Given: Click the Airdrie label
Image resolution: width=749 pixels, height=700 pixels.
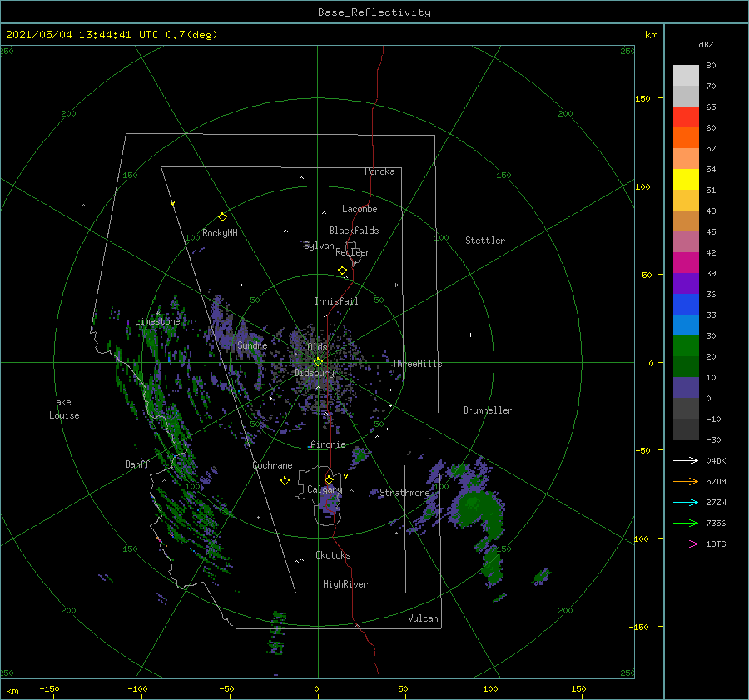Looking at the screenshot, I should click(x=328, y=444).
